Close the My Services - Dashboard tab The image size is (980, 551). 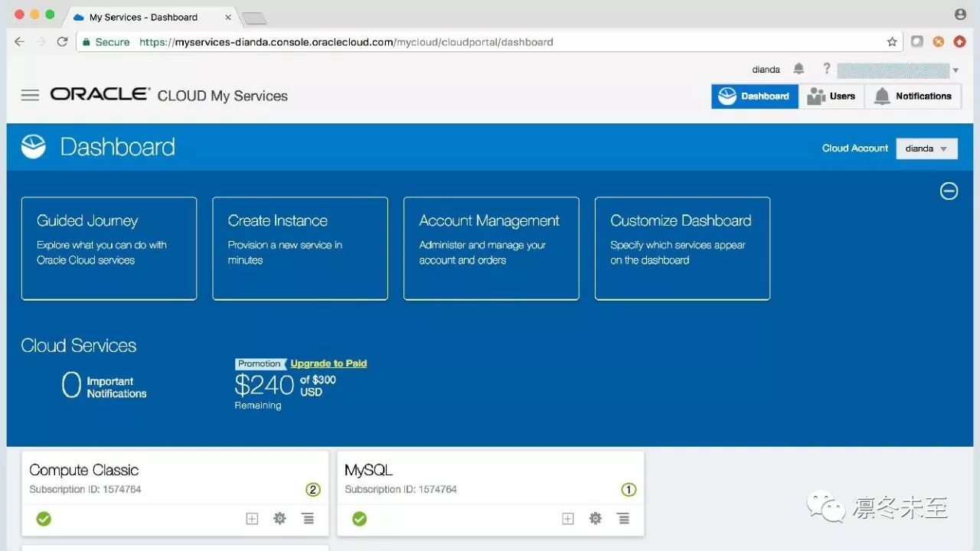pyautogui.click(x=228, y=17)
